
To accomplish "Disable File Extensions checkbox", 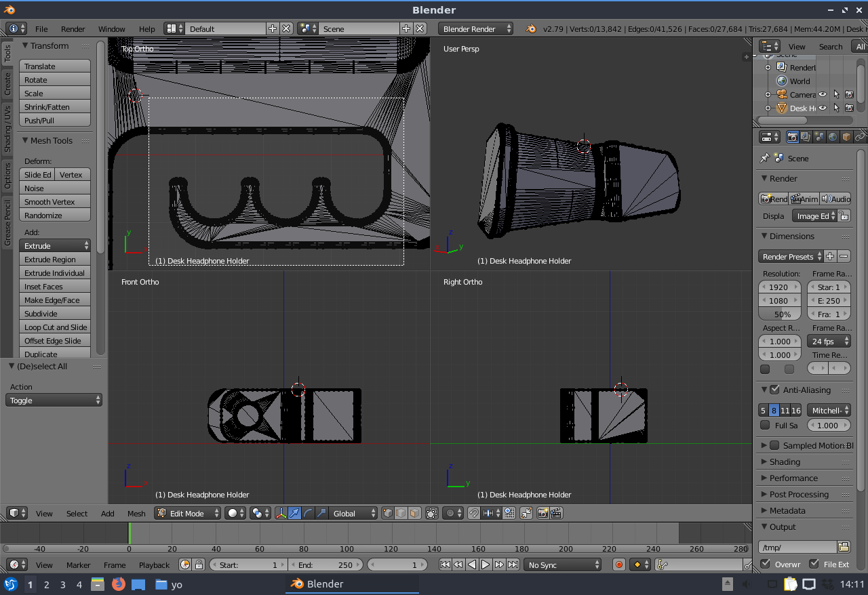I will 813,564.
